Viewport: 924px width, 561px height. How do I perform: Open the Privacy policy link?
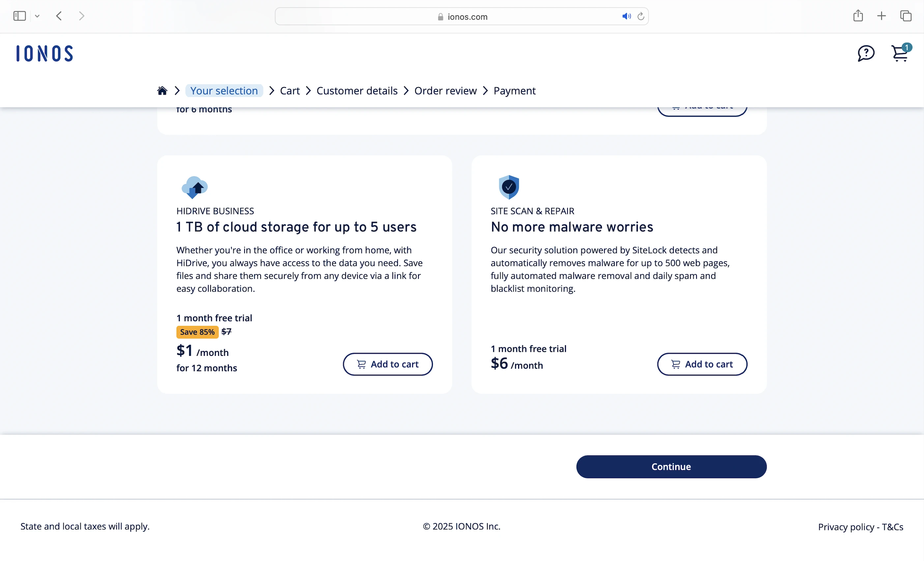tap(846, 527)
